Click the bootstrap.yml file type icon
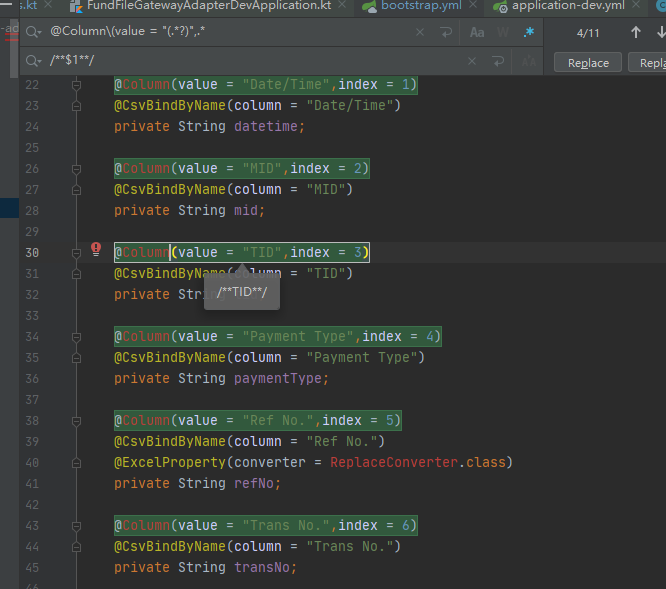 pyautogui.click(x=369, y=6)
